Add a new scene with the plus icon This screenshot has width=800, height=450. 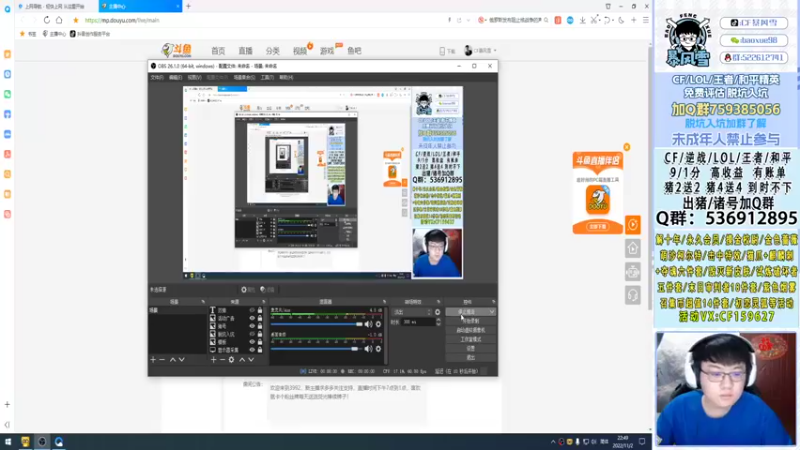click(x=153, y=360)
